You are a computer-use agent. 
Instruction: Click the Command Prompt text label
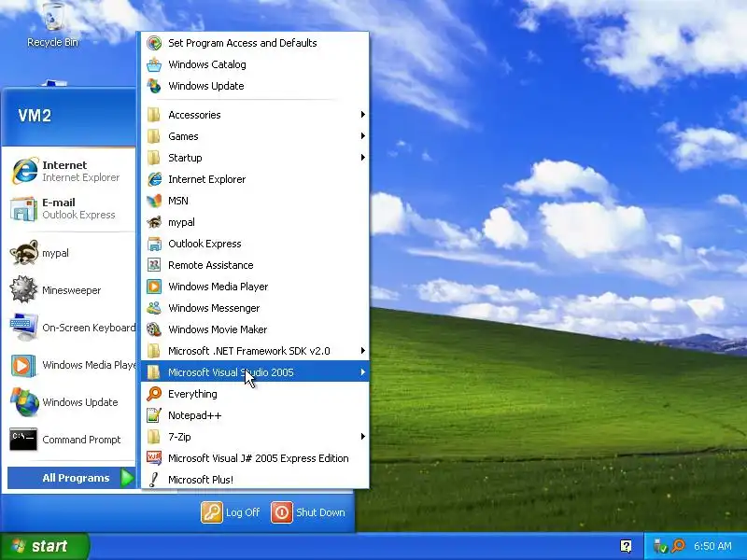point(81,440)
